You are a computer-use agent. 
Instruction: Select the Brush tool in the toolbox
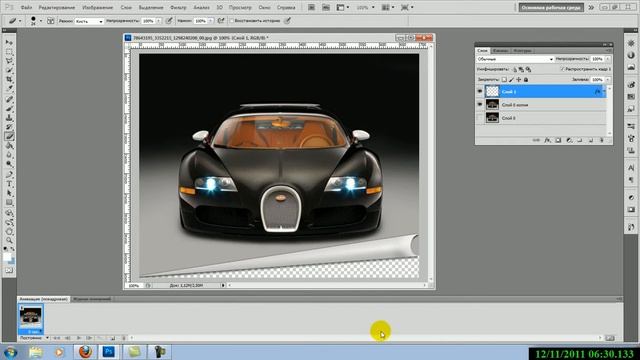point(9,109)
